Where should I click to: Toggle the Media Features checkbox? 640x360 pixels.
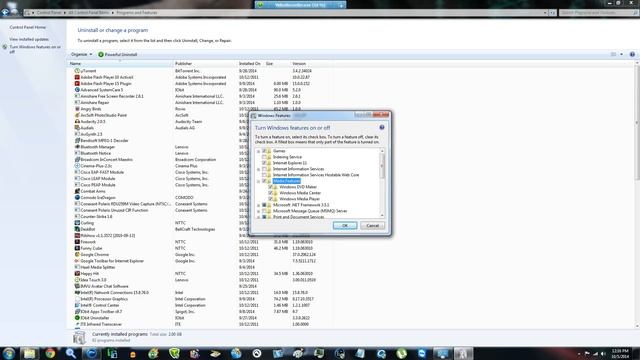[x=264, y=181]
